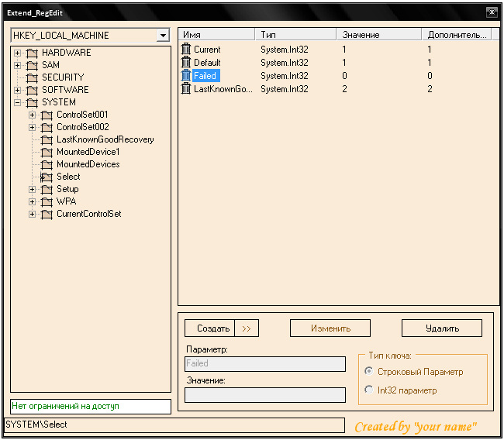
Task: Choose the Int32 параметр radio option
Action: coord(368,390)
